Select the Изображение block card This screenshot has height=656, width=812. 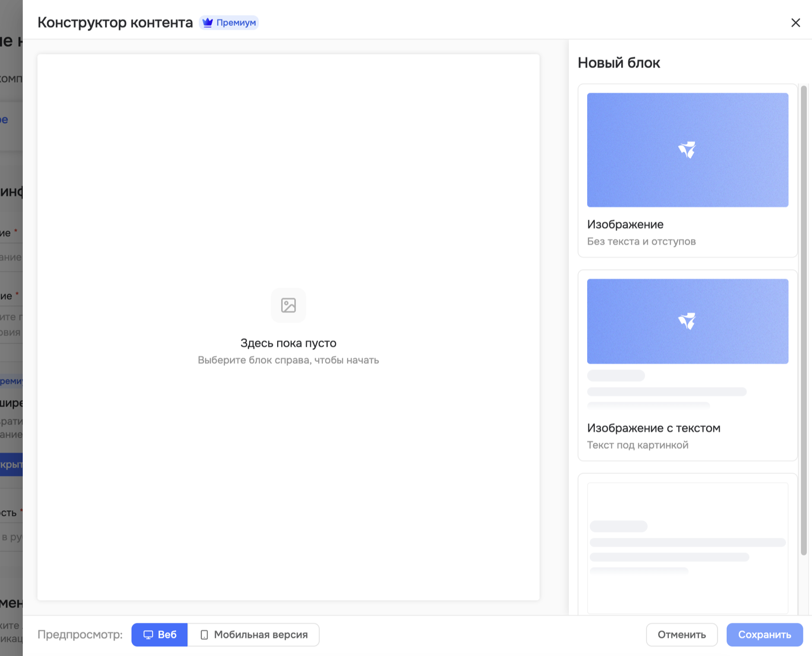tap(687, 171)
